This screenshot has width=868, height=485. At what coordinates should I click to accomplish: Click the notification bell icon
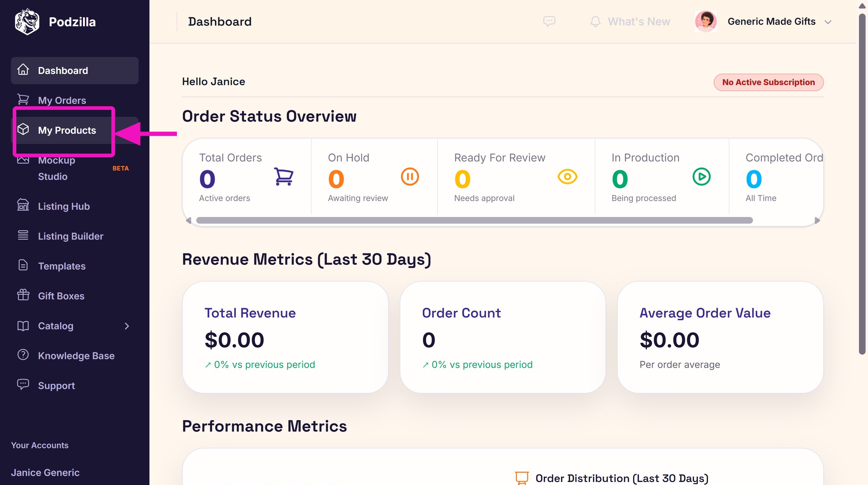595,21
